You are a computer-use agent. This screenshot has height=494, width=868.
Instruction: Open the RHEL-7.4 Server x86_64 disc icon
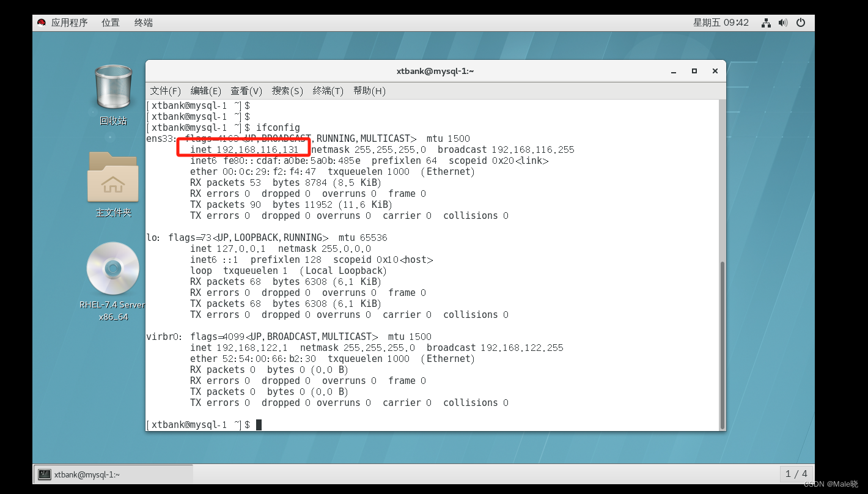pyautogui.click(x=112, y=269)
